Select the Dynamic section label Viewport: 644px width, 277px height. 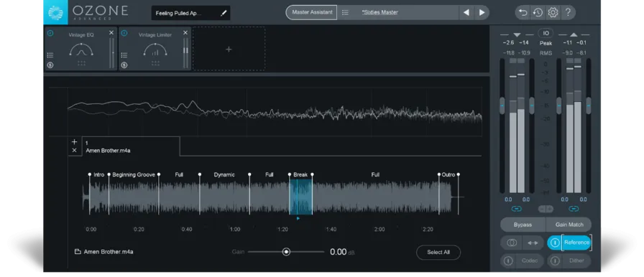coord(224,174)
